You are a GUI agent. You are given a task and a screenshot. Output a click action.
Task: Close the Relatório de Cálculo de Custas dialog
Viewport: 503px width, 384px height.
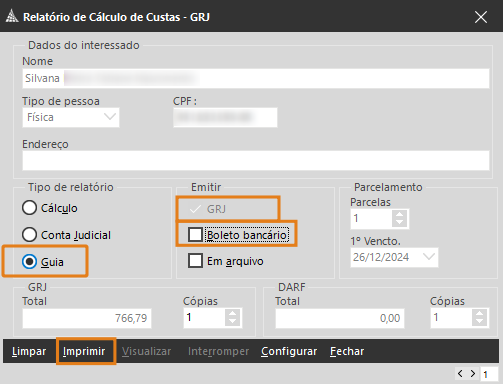pos(481,17)
